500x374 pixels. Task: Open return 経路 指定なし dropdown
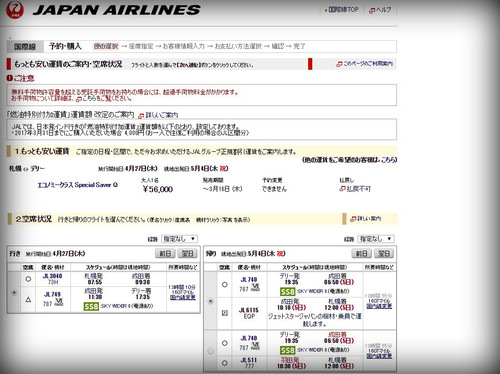coord(376,239)
